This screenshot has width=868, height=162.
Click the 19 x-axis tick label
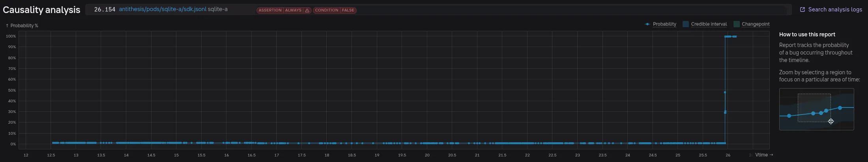(x=377, y=155)
